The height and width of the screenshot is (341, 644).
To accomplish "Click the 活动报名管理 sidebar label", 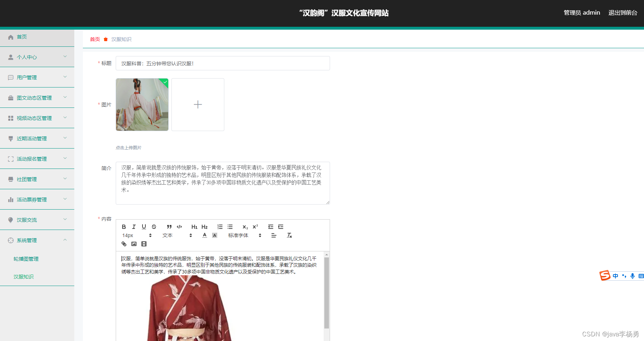I will 32,159.
